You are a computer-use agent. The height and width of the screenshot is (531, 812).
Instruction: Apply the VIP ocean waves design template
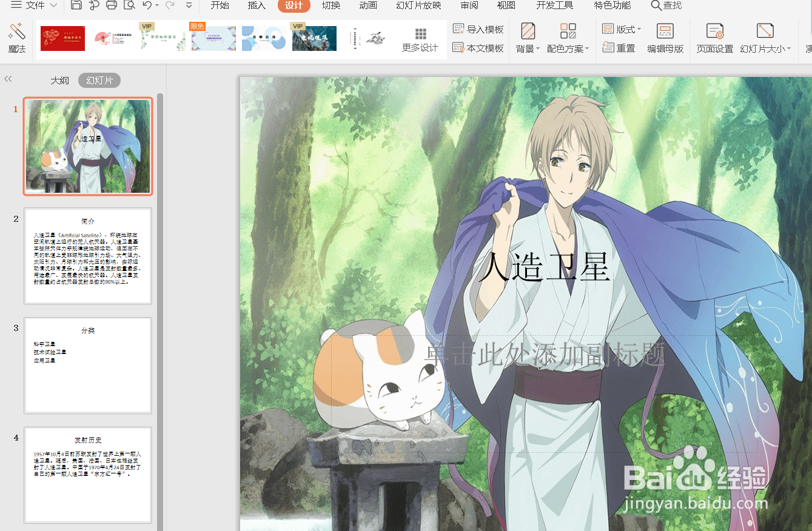[314, 38]
